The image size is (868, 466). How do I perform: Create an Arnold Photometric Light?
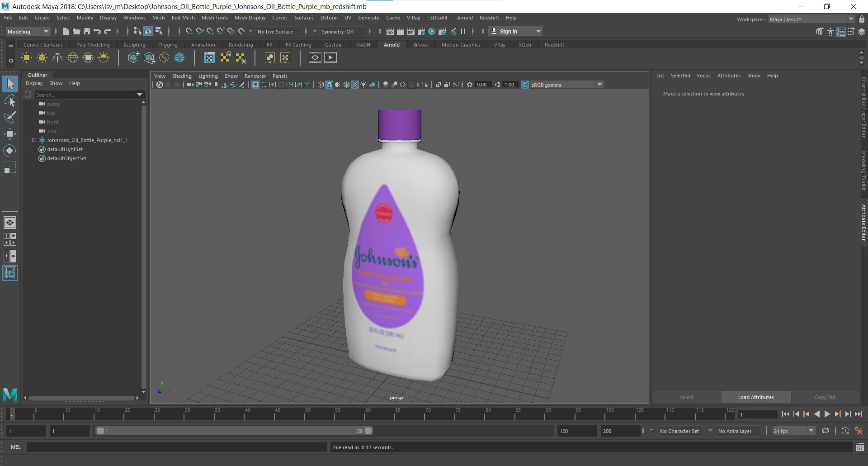pos(57,57)
